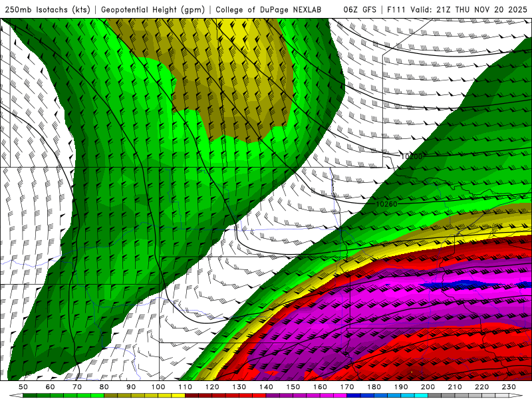Select the 60 value on the legend
The height and width of the screenshot is (399, 532).
click(50, 387)
